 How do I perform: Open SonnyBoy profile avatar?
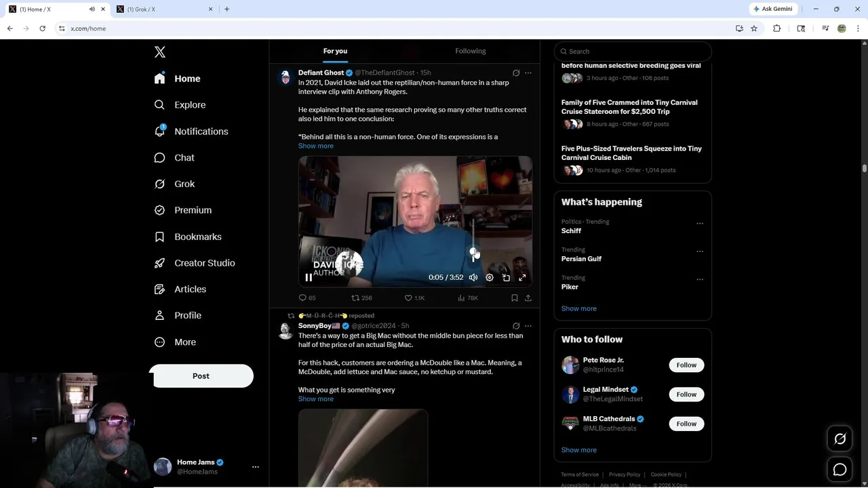click(285, 331)
